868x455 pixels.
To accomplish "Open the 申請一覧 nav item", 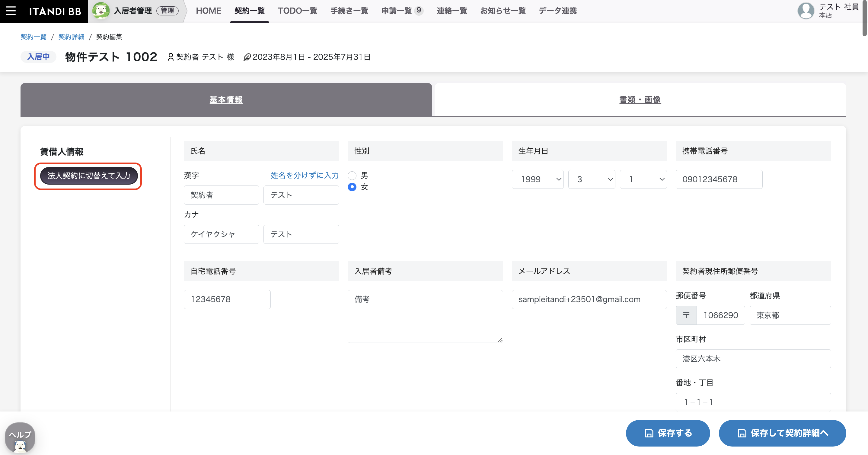I will [x=402, y=11].
